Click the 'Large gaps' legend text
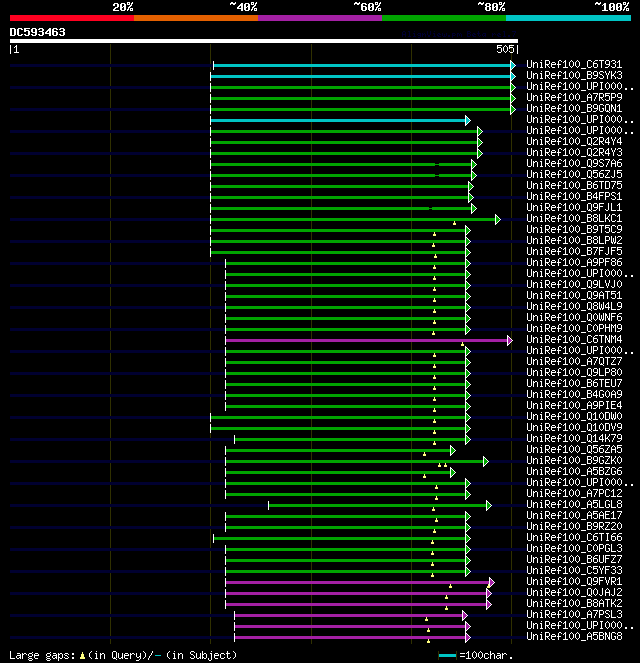The image size is (640, 663). [42, 655]
